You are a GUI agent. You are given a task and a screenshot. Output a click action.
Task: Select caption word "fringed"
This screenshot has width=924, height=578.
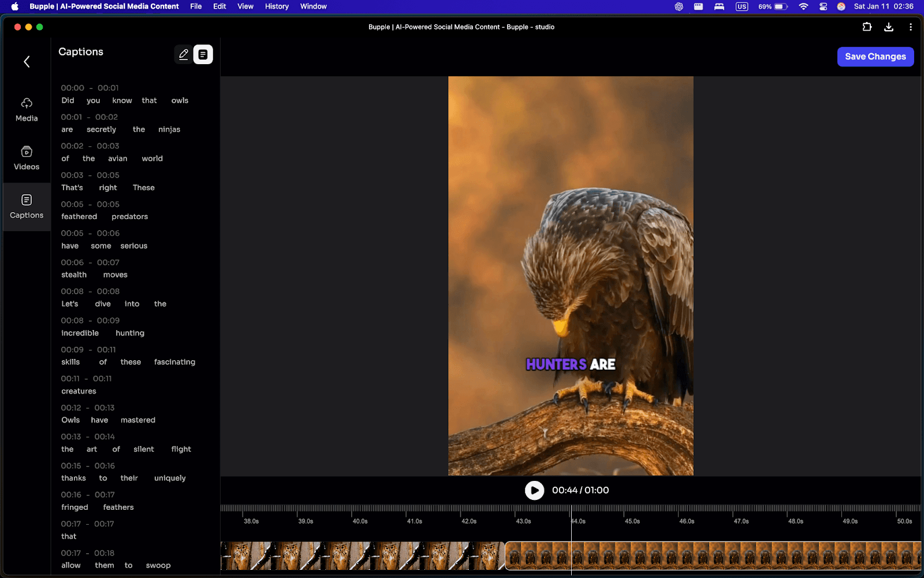75,507
